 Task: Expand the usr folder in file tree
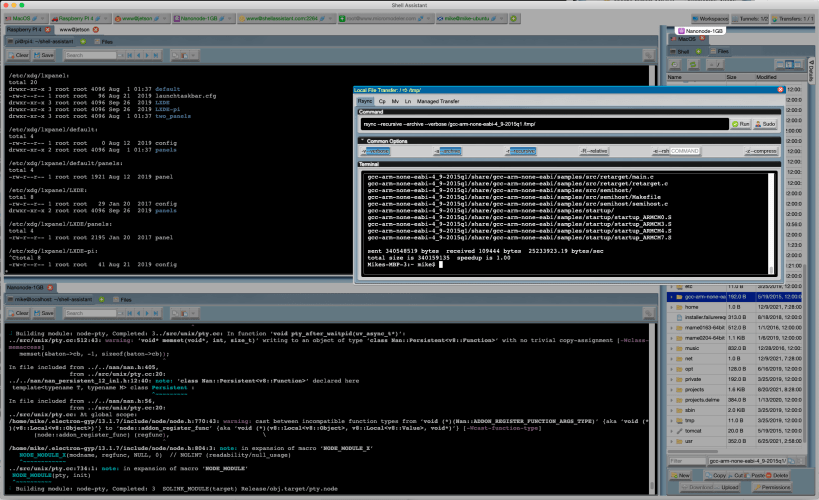pyautogui.click(x=672, y=441)
